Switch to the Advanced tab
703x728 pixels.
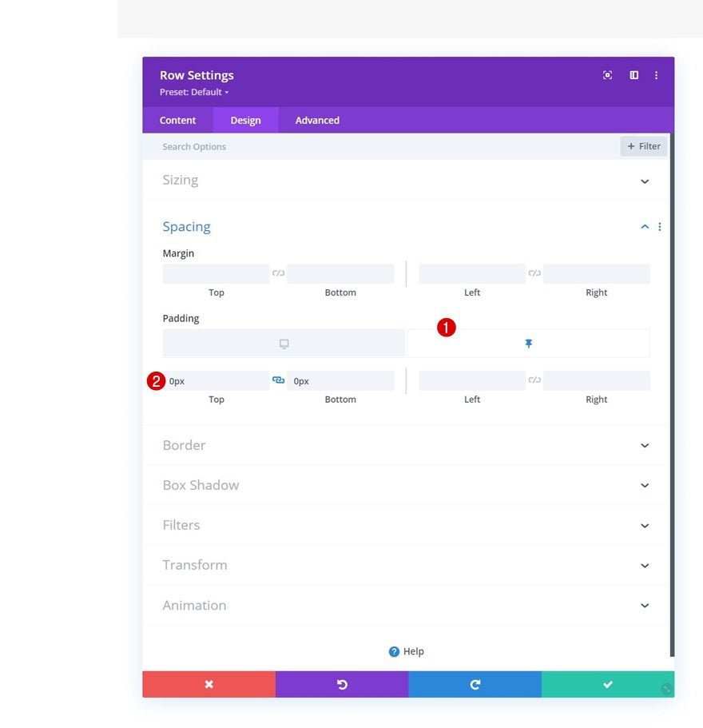click(x=317, y=120)
